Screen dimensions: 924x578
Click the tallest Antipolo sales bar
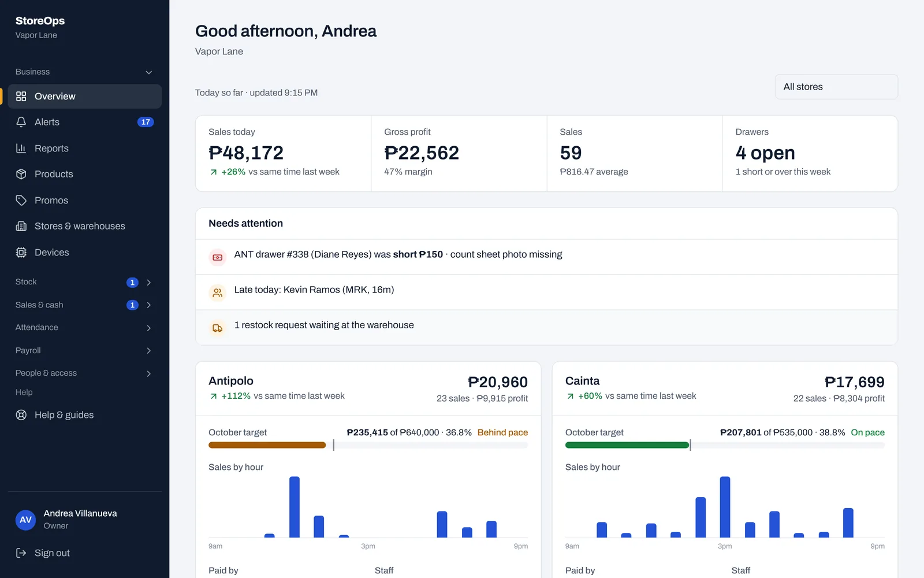click(x=295, y=507)
